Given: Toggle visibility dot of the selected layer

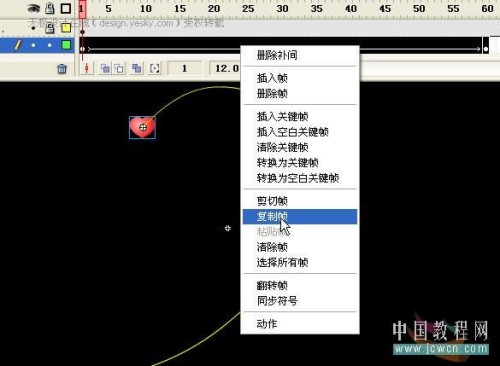Looking at the screenshot, I should click(x=33, y=45).
